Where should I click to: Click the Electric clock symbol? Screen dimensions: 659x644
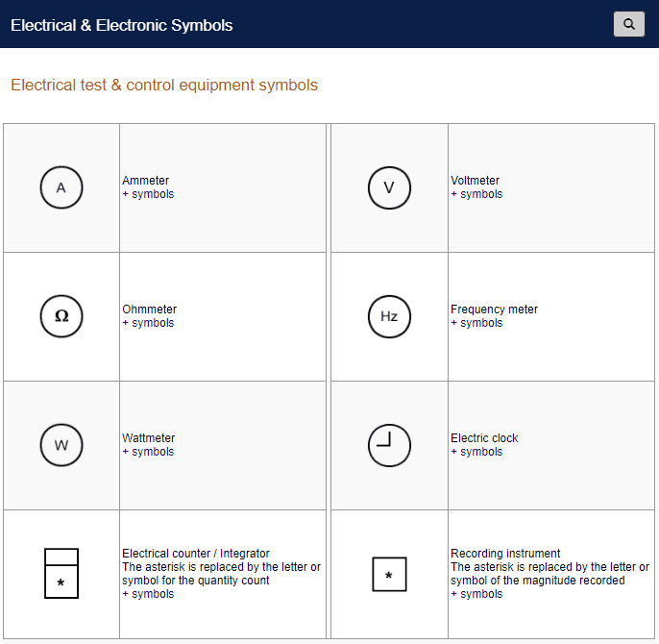tap(389, 445)
